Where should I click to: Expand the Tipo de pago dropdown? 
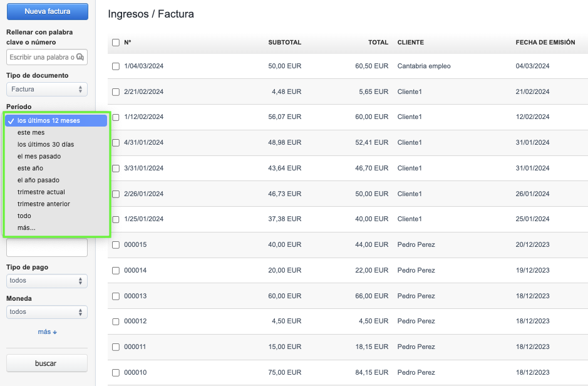click(x=47, y=281)
